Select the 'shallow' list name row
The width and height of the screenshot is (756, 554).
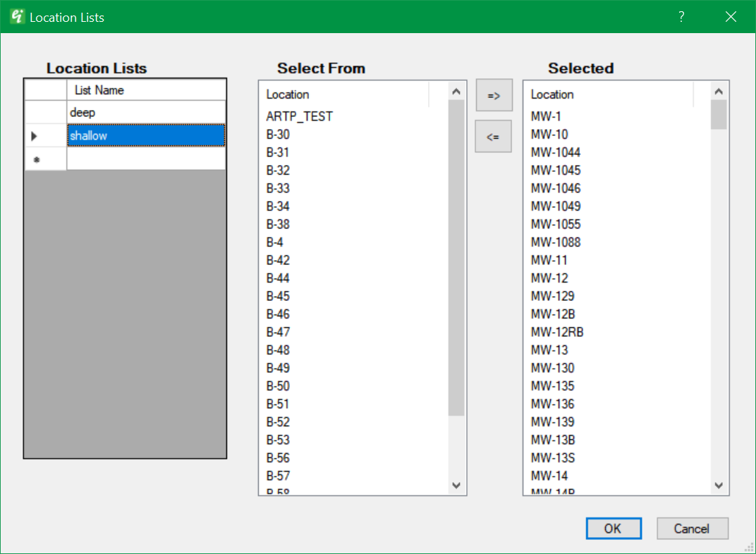click(146, 135)
